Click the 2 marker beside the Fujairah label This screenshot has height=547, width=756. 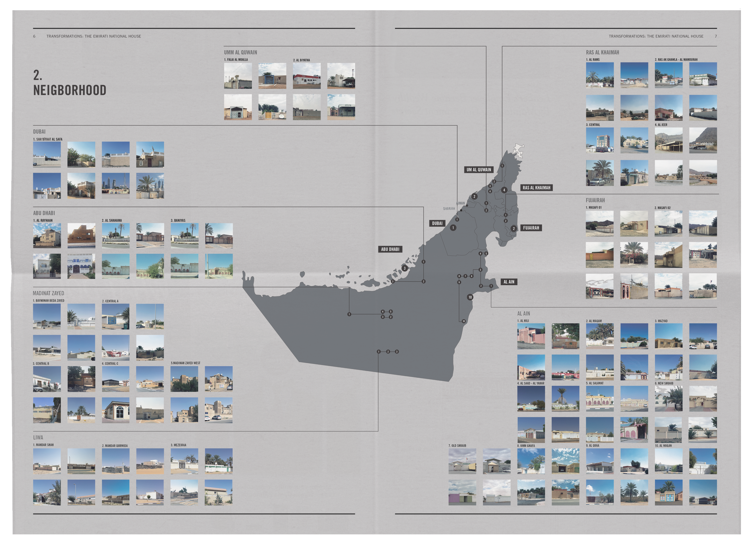click(514, 229)
